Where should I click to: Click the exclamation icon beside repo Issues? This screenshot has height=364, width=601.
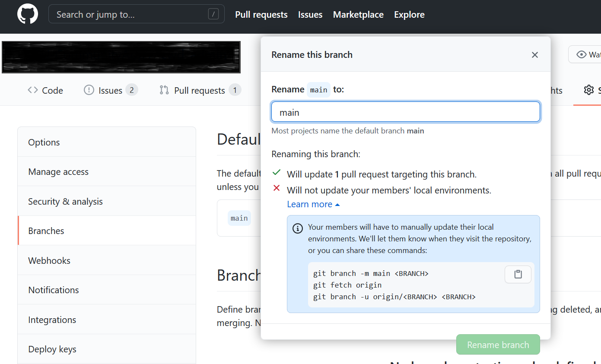(x=89, y=90)
